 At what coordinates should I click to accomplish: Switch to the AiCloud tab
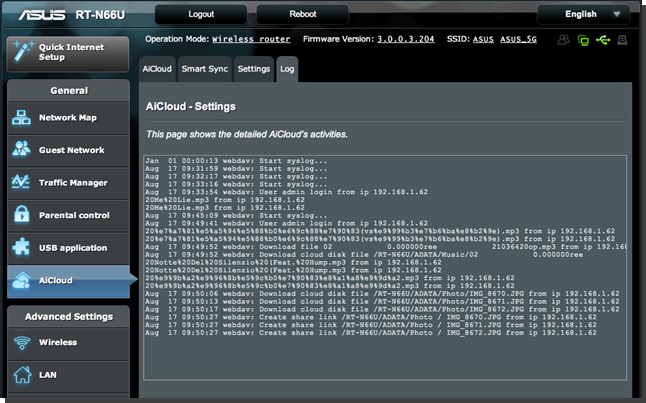point(158,69)
